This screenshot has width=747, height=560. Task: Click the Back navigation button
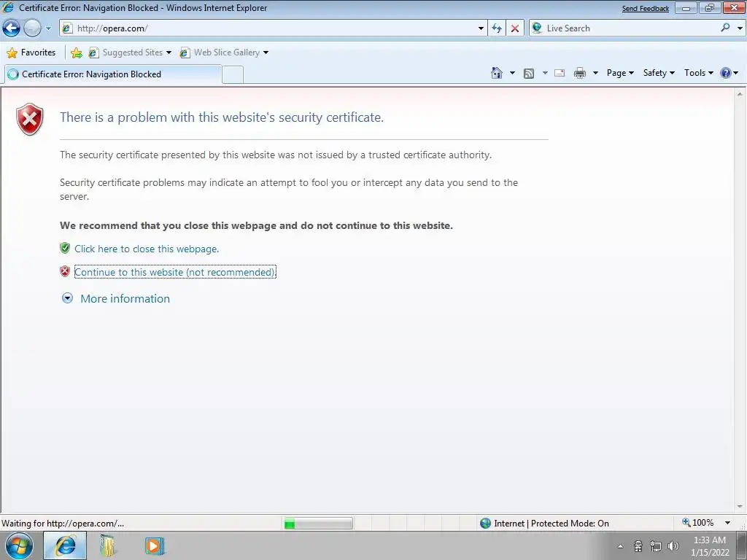[11, 28]
